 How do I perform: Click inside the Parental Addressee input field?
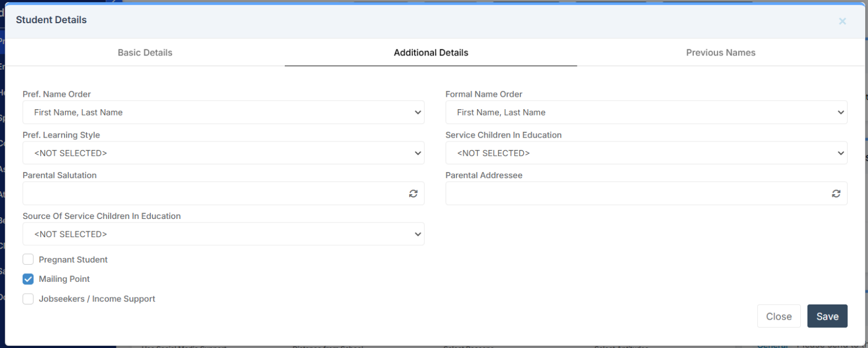coord(622,194)
